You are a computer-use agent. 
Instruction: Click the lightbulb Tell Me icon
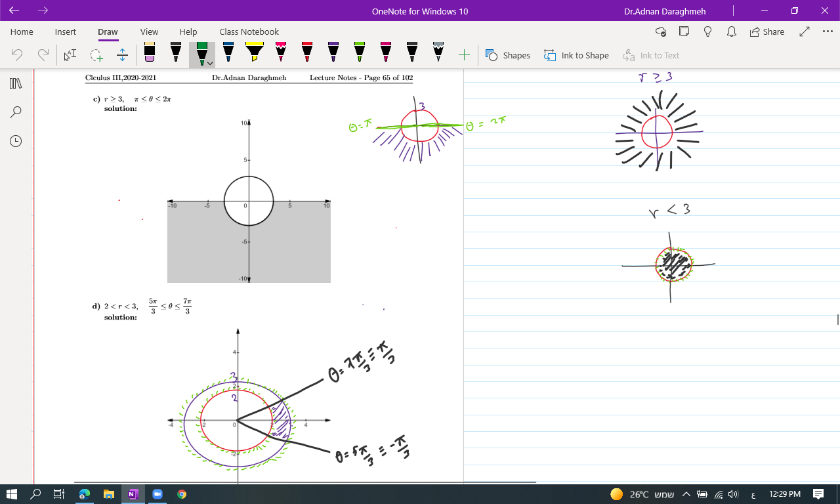pyautogui.click(x=708, y=31)
